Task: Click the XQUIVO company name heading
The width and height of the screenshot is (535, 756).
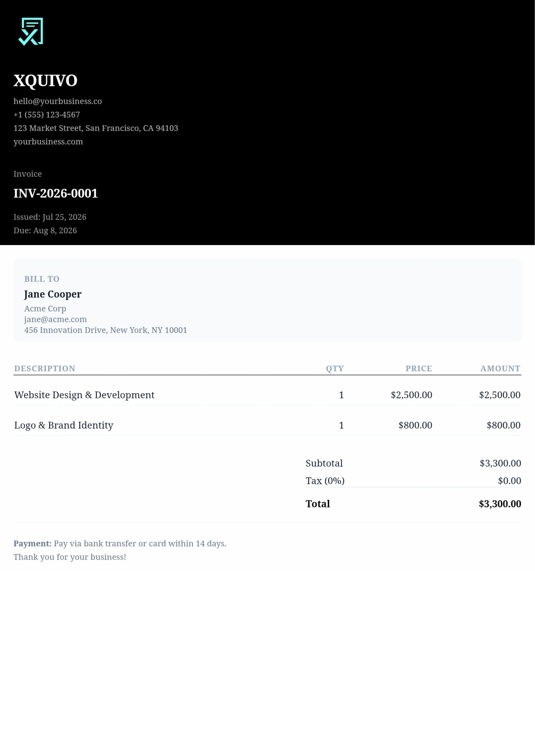Action: [45, 80]
